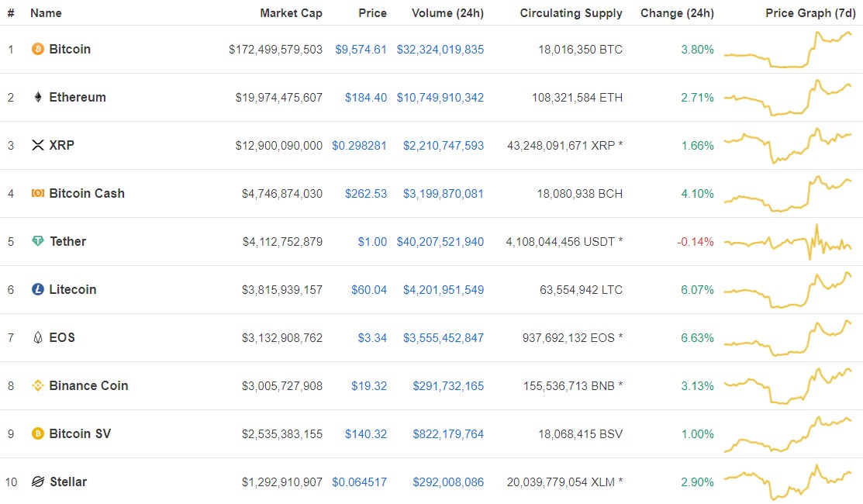The image size is (863, 504).
Task: Open the XRP name link
Action: [62, 145]
